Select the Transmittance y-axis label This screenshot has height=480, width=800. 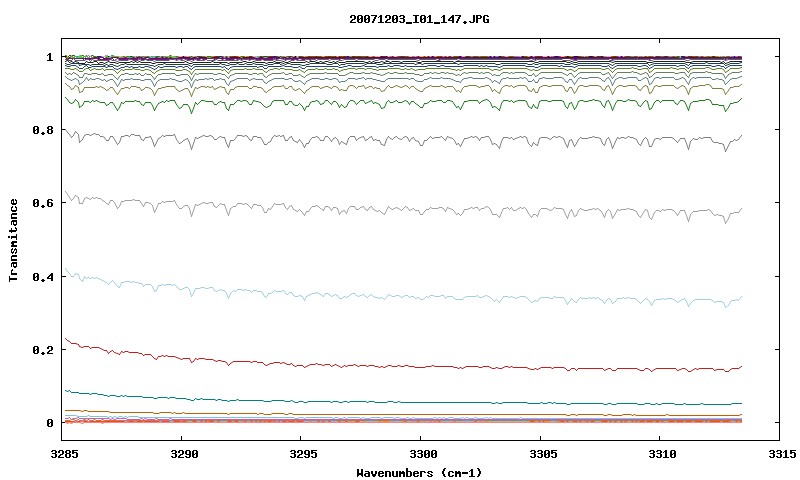coord(13,240)
